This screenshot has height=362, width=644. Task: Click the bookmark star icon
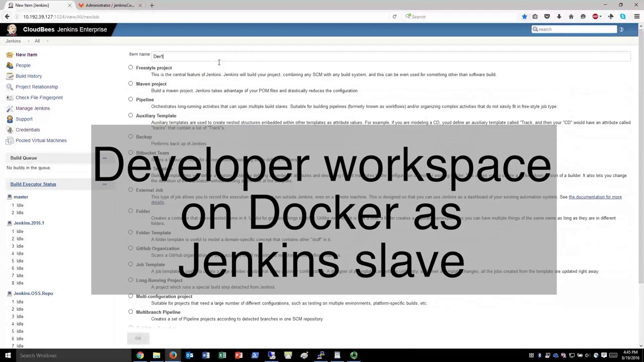tap(524, 17)
